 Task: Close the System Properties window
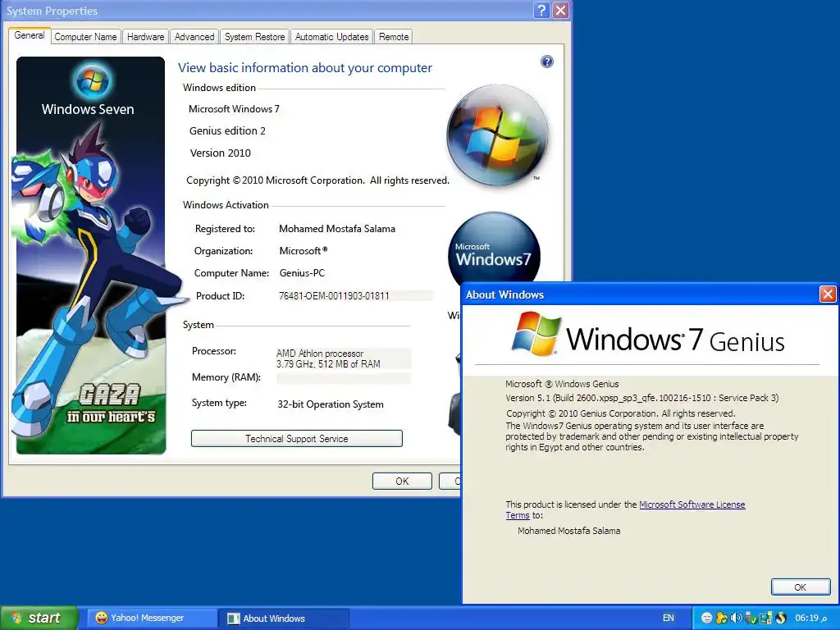point(560,10)
